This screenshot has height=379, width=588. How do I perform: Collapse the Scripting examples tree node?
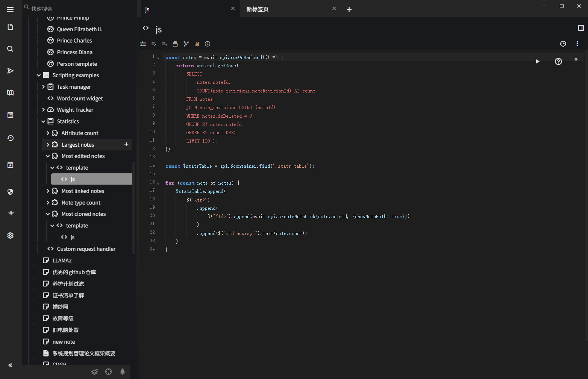(39, 76)
